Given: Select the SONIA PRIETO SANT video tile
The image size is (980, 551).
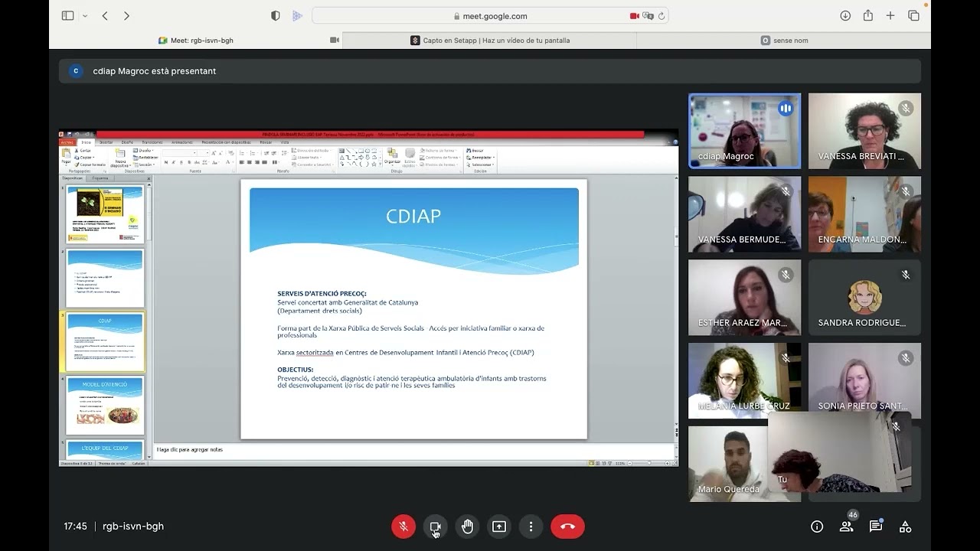Looking at the screenshot, I should coord(864,377).
